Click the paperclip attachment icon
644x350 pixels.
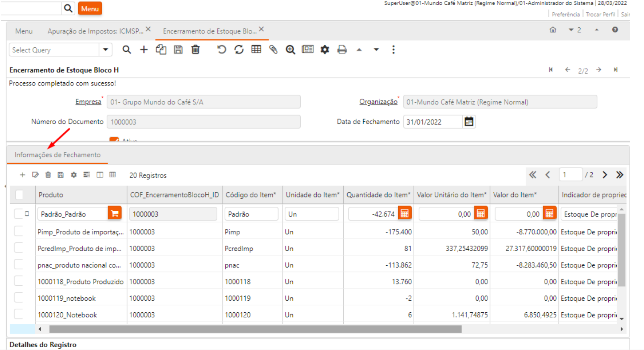coord(273,50)
